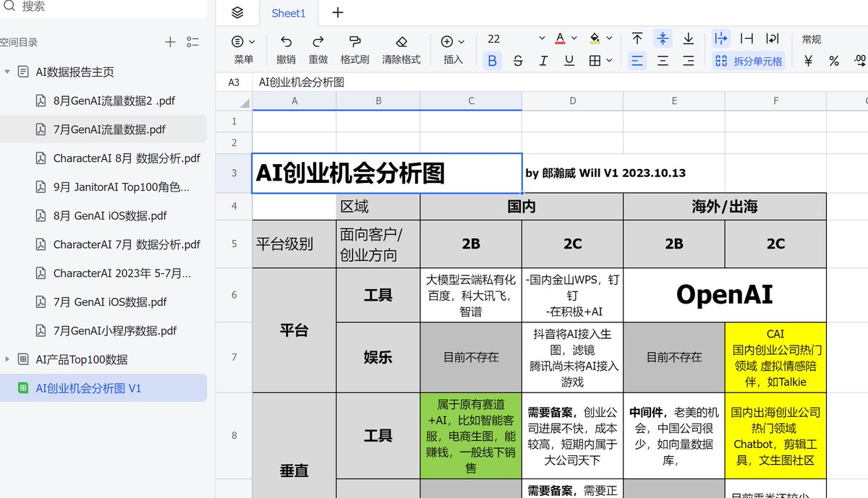Center text horizontally
The width and height of the screenshot is (868, 498).
[663, 61]
